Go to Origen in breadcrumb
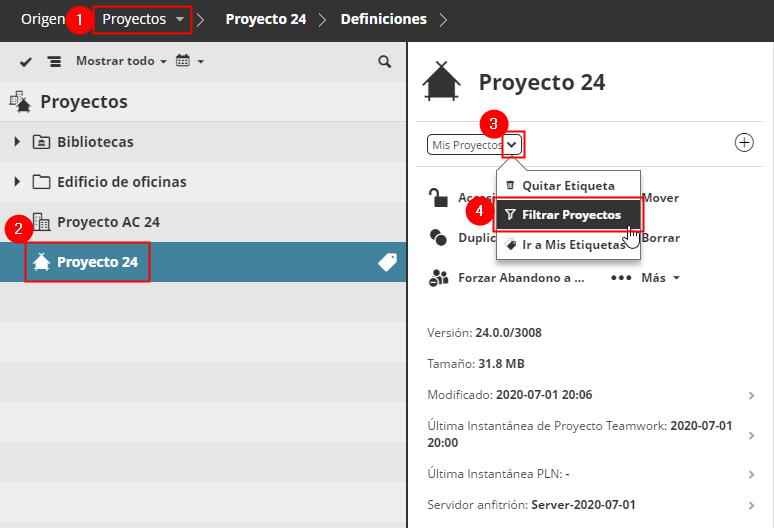 pos(43,19)
